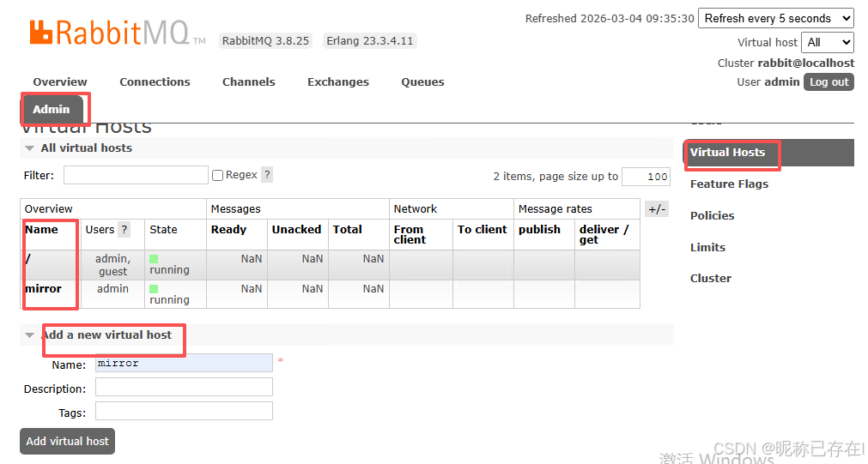This screenshot has height=464, width=868.
Task: Click the Users column help icon
Action: coord(124,230)
